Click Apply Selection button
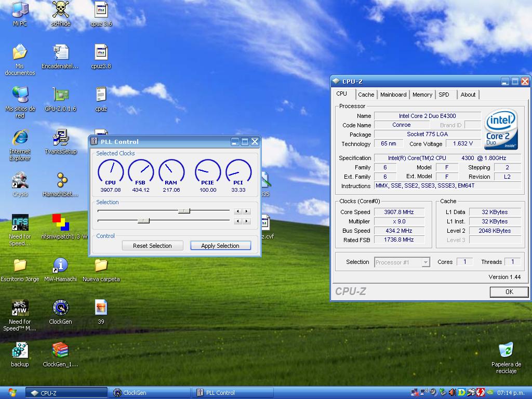This screenshot has width=532, height=399. tap(220, 246)
